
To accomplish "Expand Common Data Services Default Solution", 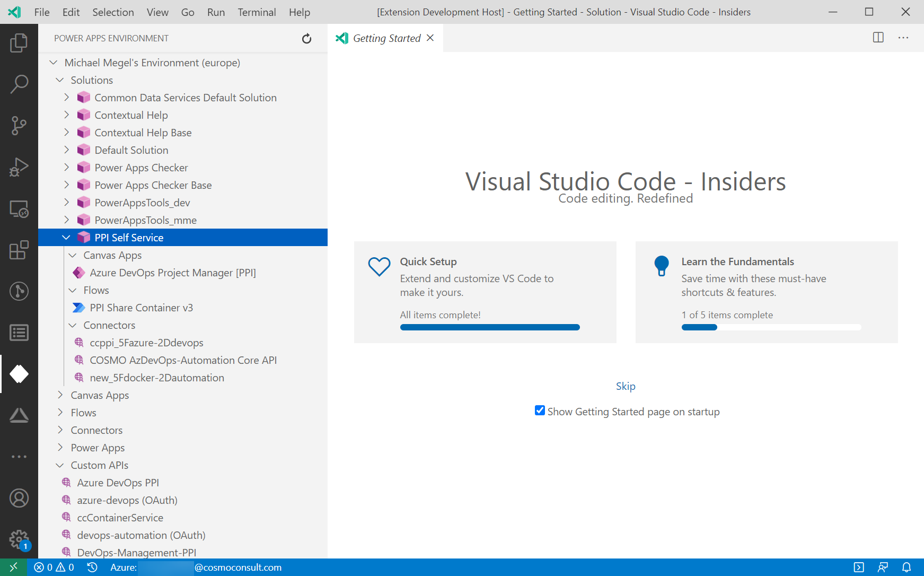I will 66,98.
